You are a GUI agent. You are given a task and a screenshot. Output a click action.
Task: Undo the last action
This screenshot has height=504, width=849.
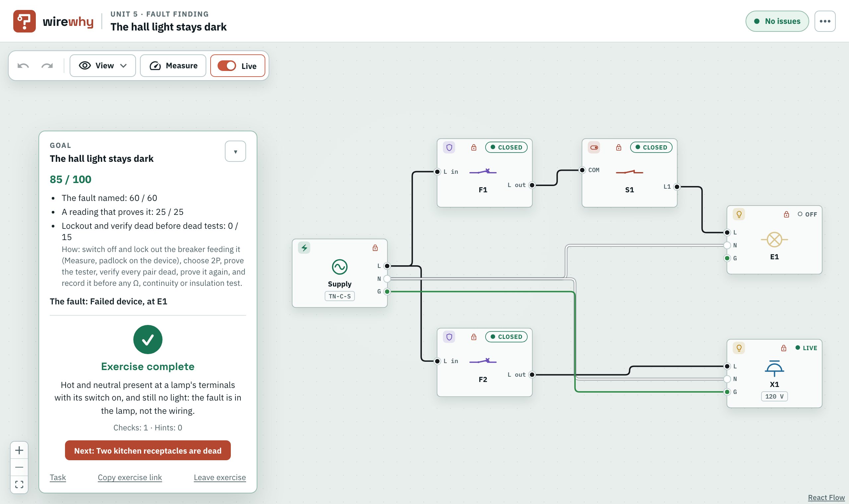(23, 66)
